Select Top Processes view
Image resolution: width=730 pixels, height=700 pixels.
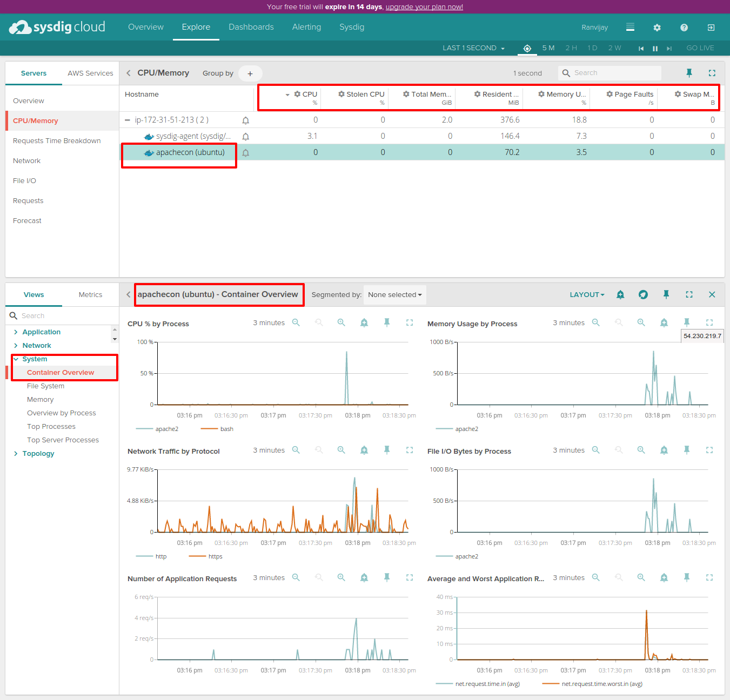[51, 427]
